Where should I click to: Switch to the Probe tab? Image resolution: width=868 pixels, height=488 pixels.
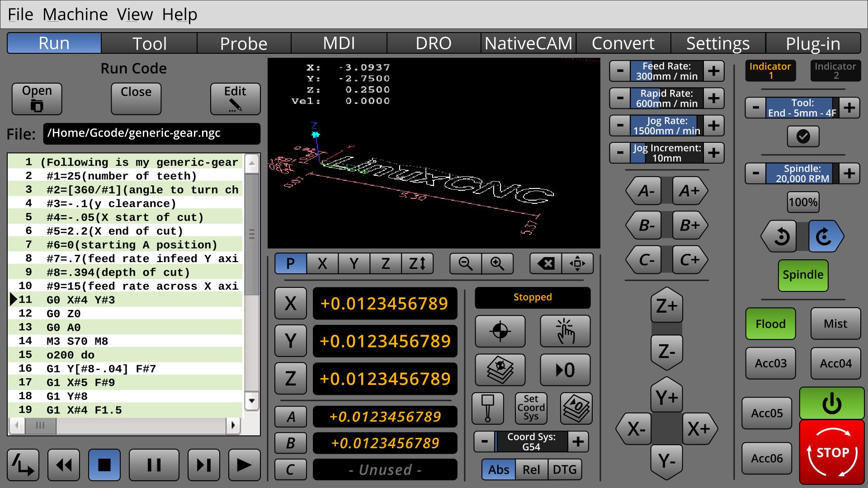click(244, 43)
